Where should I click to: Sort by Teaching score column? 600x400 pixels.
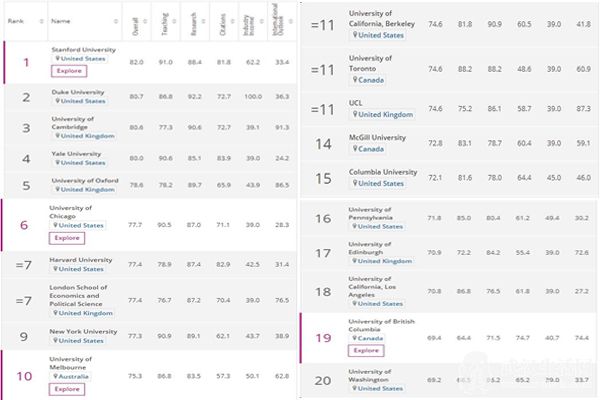(x=164, y=19)
